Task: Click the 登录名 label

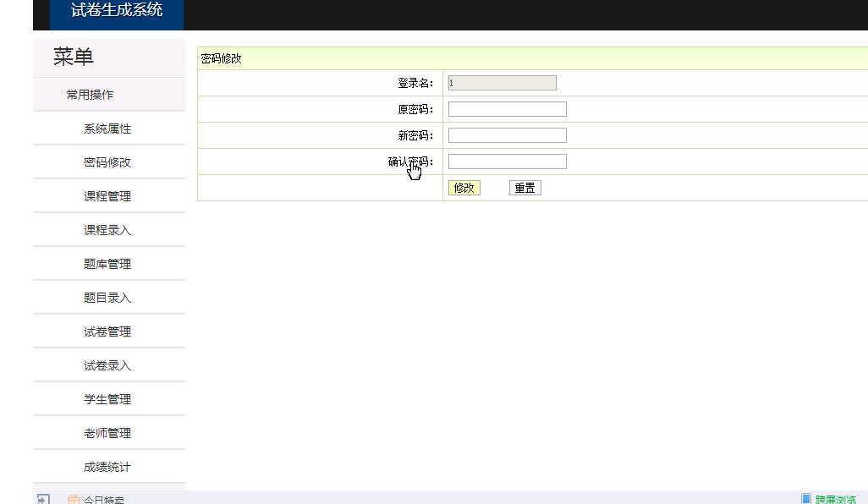Action: tap(415, 83)
